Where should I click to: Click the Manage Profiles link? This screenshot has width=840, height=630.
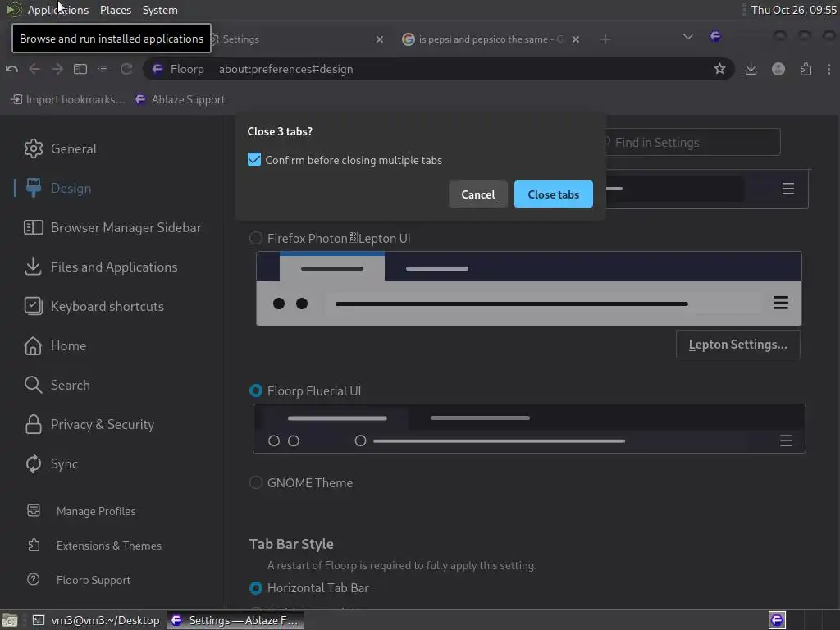click(81, 511)
